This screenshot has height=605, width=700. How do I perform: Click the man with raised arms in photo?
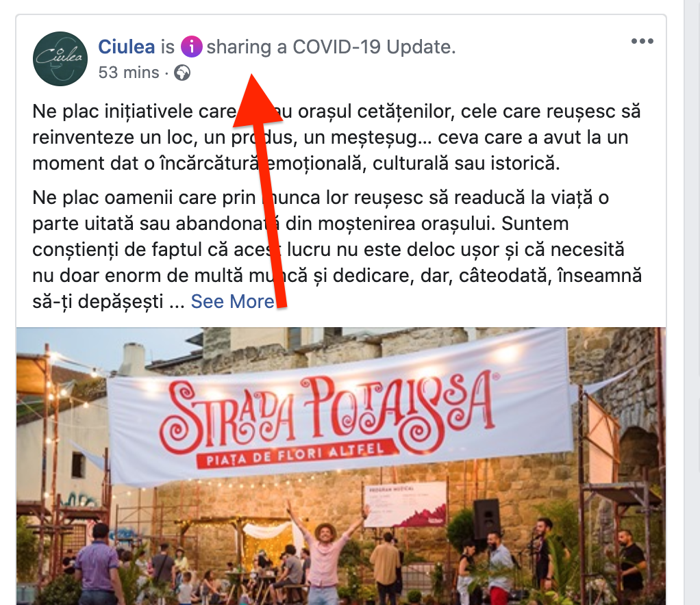tap(325, 553)
